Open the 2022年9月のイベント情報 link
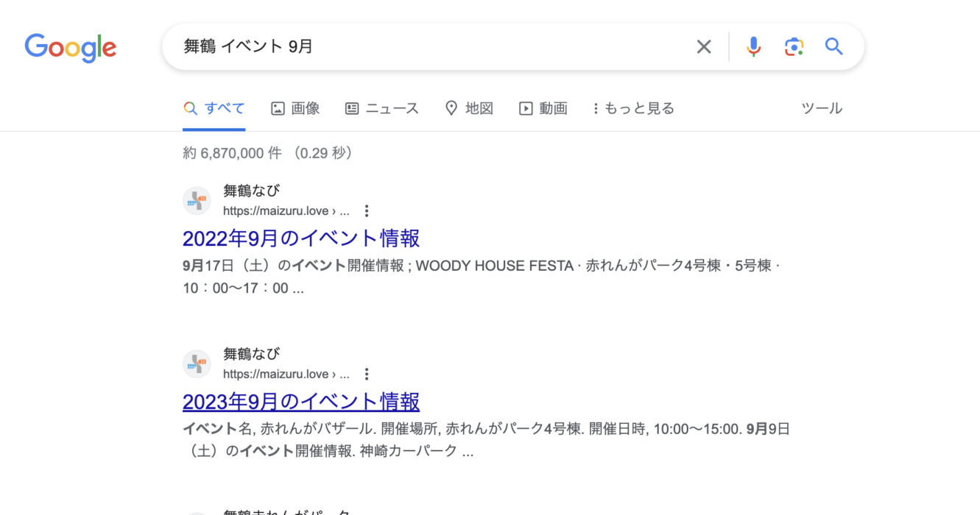Screen dimensions: 980x515 point(301,238)
